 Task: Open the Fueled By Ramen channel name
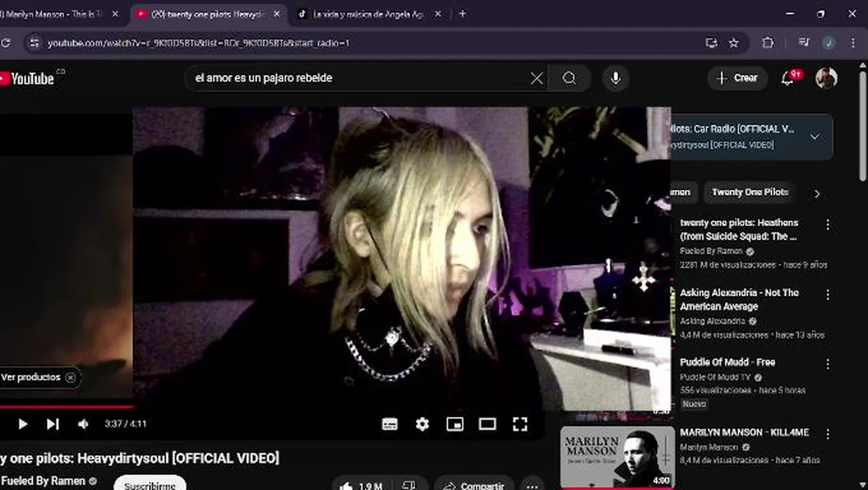tap(44, 480)
